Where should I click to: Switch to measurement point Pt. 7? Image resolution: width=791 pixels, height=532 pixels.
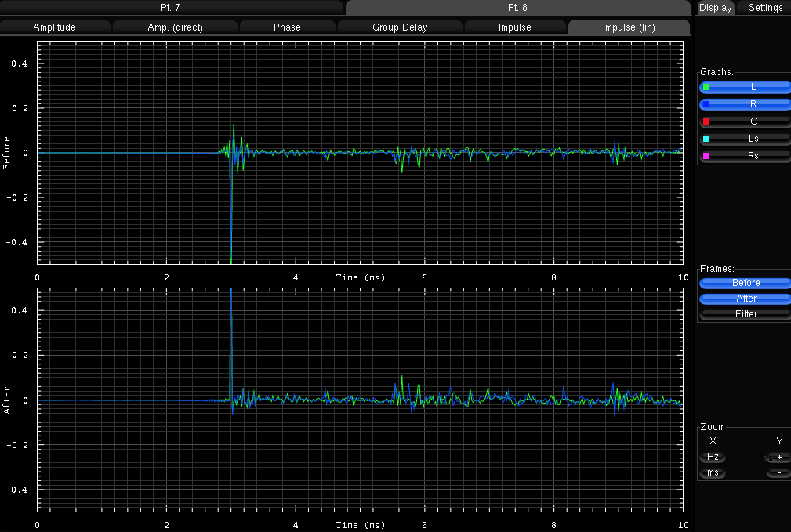171,8
